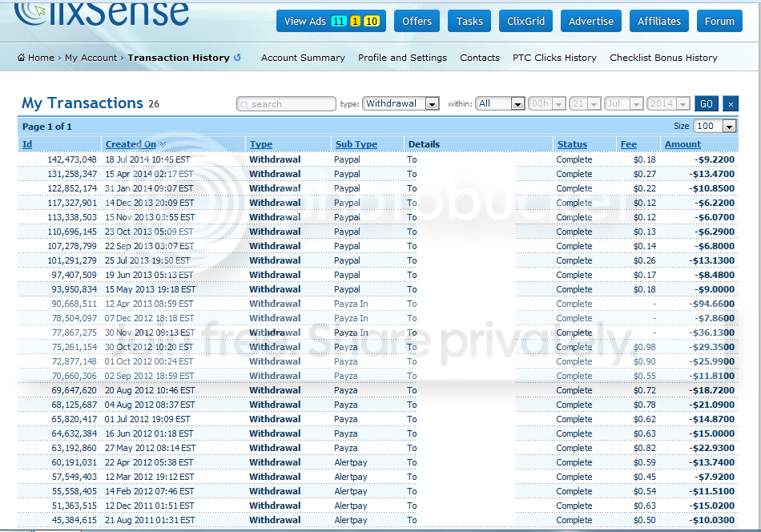Click transaction Id 45,384,615

coord(74,520)
